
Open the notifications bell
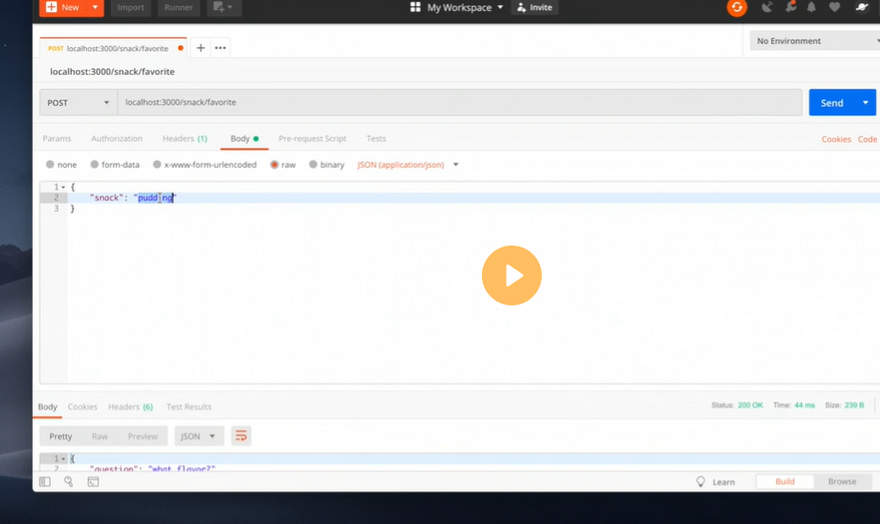(811, 8)
